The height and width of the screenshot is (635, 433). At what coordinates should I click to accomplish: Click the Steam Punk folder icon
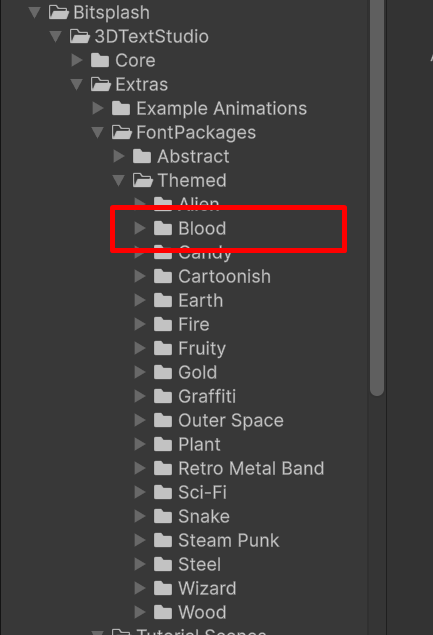[163, 541]
